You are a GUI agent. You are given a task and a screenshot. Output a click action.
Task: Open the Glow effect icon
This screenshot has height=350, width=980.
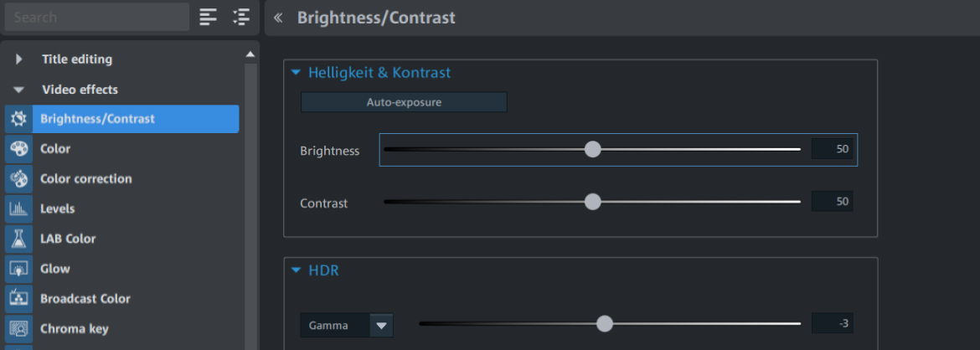tap(18, 269)
